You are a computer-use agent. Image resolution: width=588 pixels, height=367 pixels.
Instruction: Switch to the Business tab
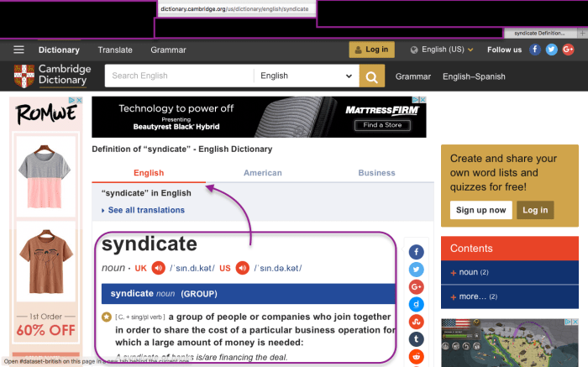pos(376,173)
